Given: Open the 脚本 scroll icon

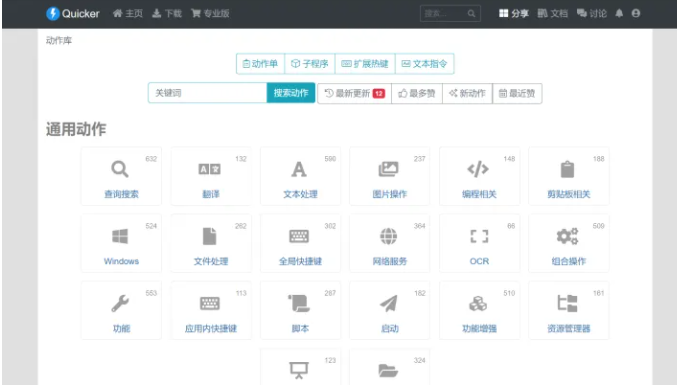Looking at the screenshot, I should click(299, 303).
